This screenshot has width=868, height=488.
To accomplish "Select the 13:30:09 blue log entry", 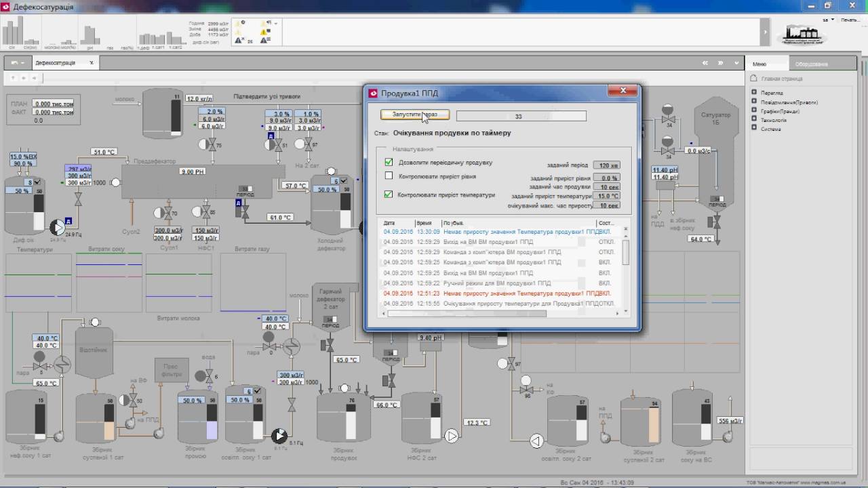I will 497,232.
